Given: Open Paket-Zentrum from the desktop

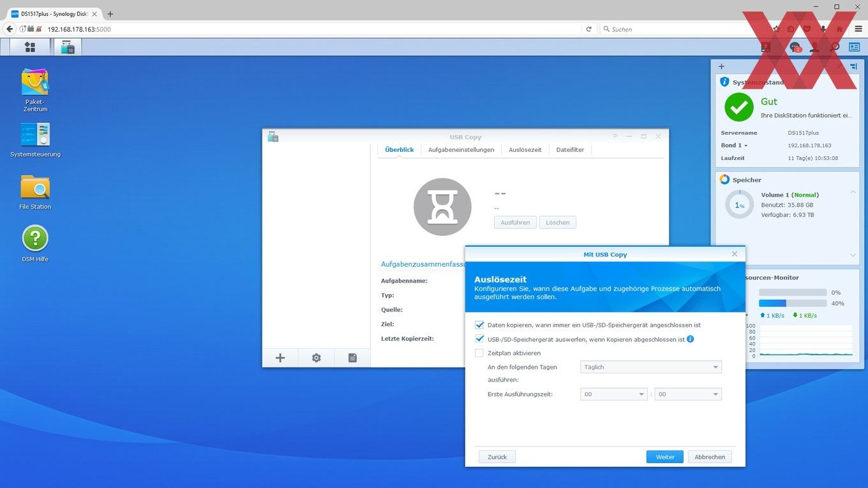Looking at the screenshot, I should pyautogui.click(x=35, y=90).
